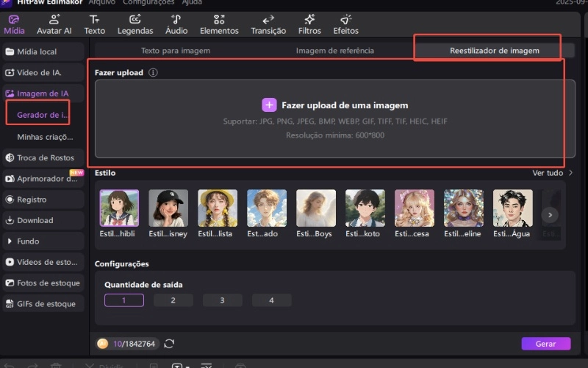Screen dimensions: 588x368
Task: Open the Legendas subtitles tool
Action: (x=135, y=24)
